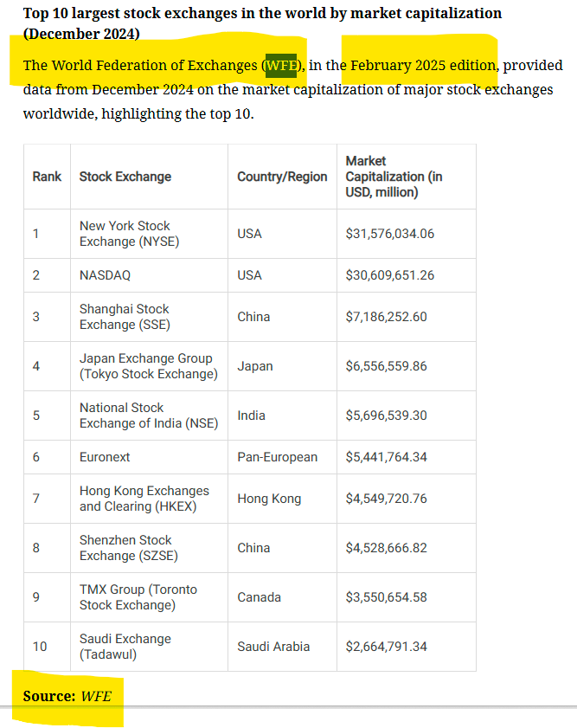Click the India country cell
577x728 pixels.
(282, 415)
